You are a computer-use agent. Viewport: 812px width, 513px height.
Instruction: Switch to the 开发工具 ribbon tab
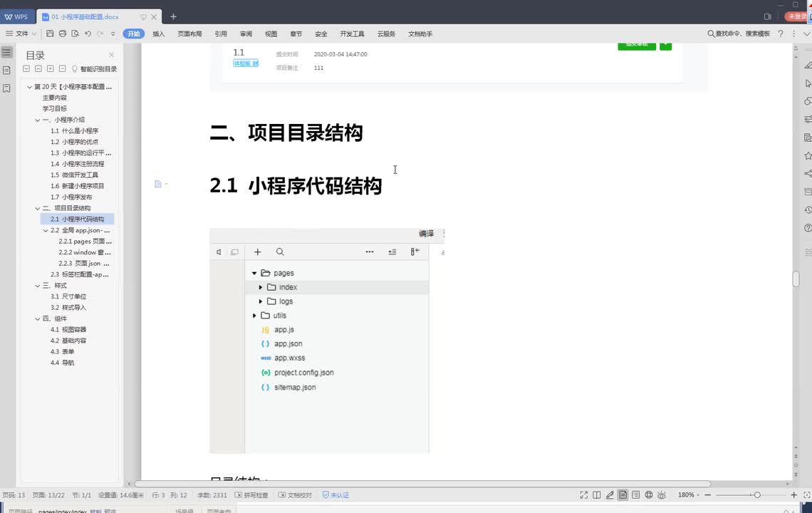coord(352,33)
